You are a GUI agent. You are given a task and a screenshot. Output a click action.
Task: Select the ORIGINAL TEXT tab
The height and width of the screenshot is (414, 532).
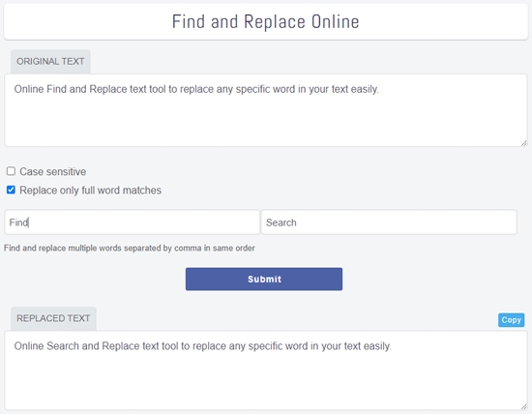pyautogui.click(x=50, y=61)
